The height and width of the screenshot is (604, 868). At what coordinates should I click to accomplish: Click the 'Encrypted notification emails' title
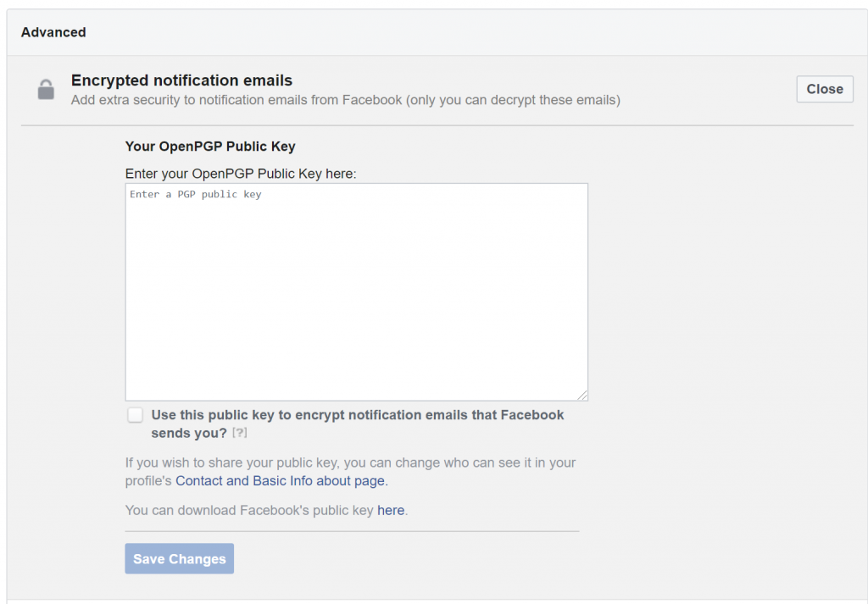181,80
